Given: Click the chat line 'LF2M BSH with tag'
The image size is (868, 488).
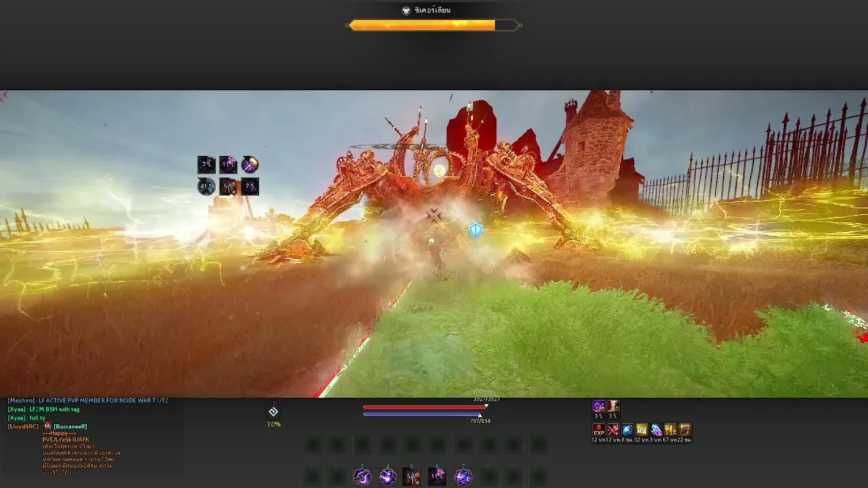Looking at the screenshot, I should pos(44,409).
